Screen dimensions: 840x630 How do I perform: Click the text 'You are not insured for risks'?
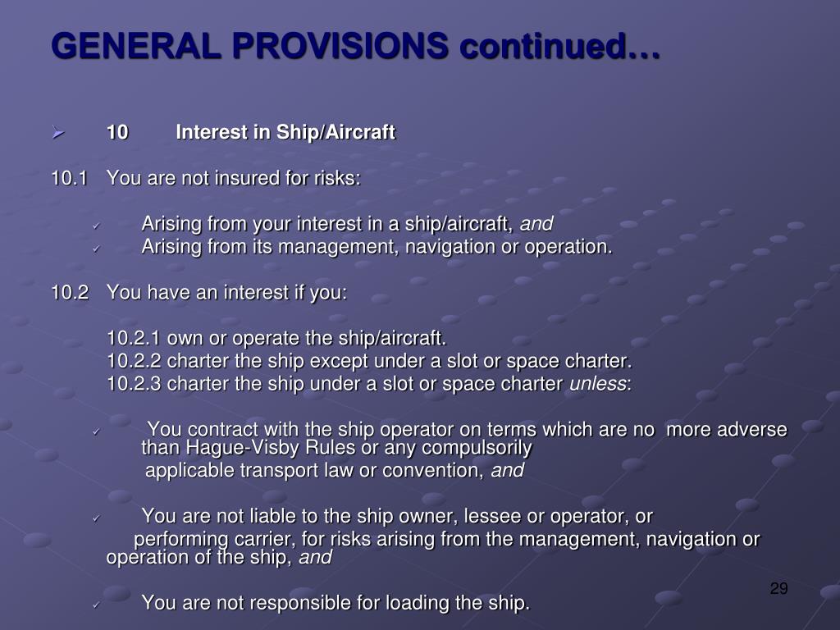pyautogui.click(x=234, y=178)
